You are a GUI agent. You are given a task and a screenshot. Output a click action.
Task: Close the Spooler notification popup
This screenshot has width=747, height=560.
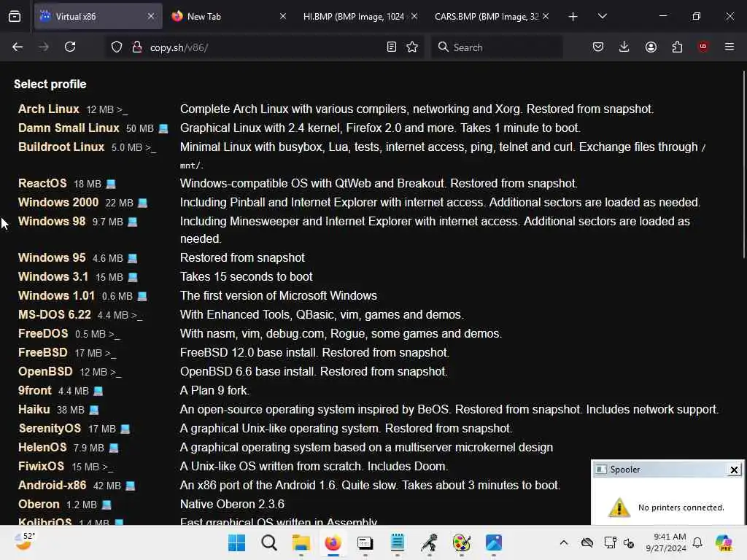point(734,470)
